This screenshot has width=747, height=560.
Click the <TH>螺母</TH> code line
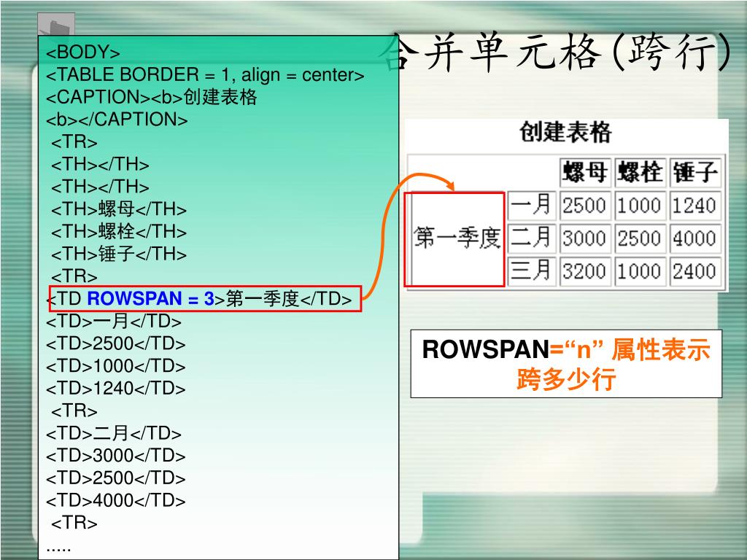(x=119, y=209)
